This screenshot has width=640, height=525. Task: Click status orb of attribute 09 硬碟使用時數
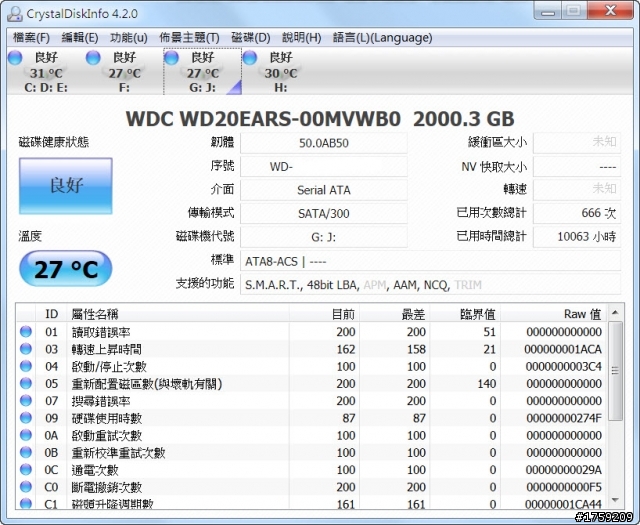coord(26,418)
